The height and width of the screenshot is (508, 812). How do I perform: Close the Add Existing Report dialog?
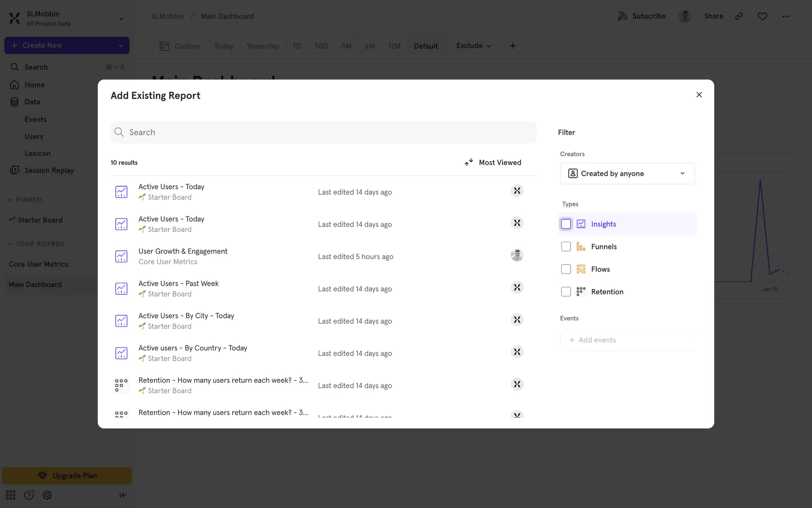tap(699, 95)
